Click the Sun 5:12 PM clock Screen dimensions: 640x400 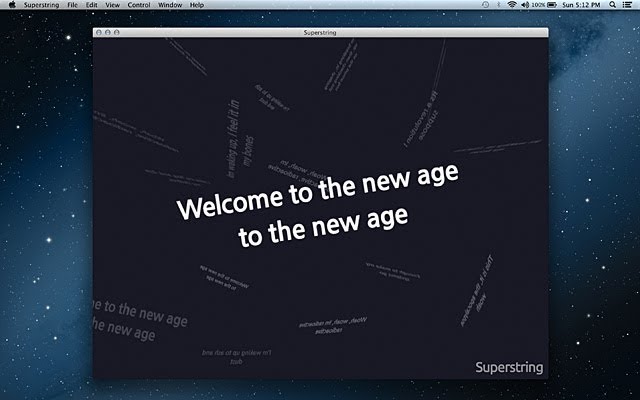pyautogui.click(x=581, y=5)
